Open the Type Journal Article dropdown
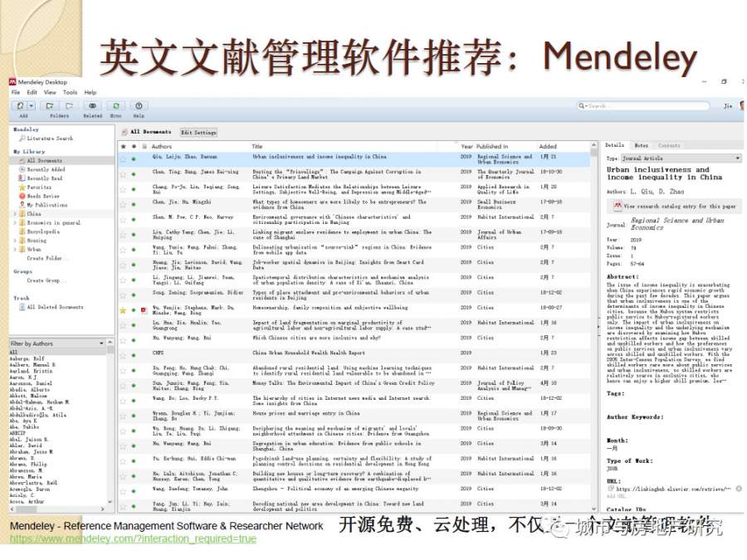The width and height of the screenshot is (747, 560). [x=681, y=158]
